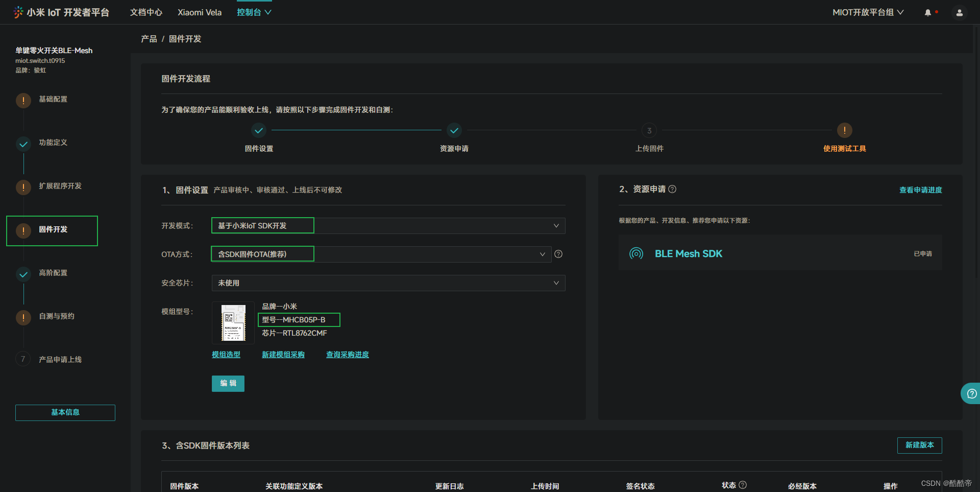980x492 pixels.
Task: Click the 必经版本 column header
Action: [x=802, y=486]
